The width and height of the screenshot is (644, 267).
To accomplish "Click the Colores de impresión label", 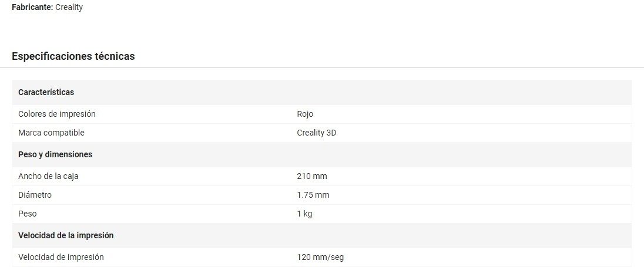I will point(57,114).
